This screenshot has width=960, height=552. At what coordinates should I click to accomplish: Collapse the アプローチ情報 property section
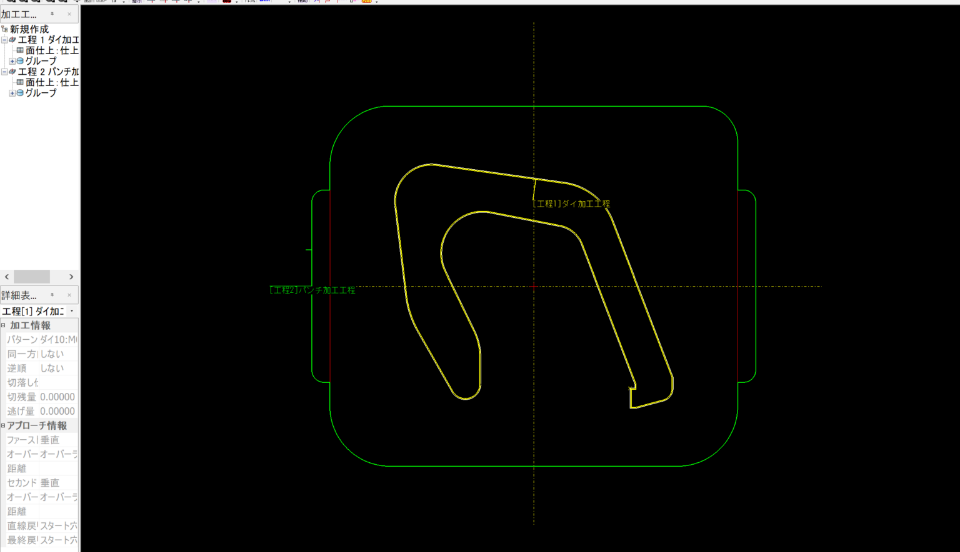click(4, 425)
